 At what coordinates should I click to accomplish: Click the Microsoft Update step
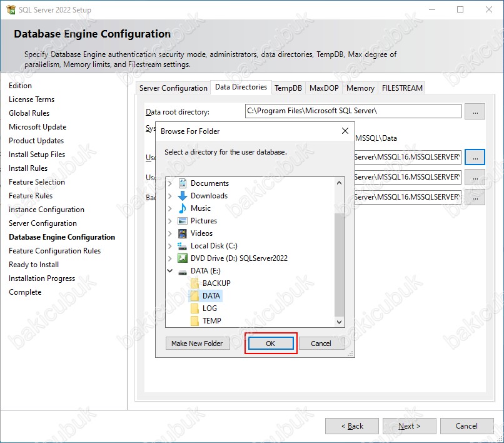pyautogui.click(x=38, y=127)
